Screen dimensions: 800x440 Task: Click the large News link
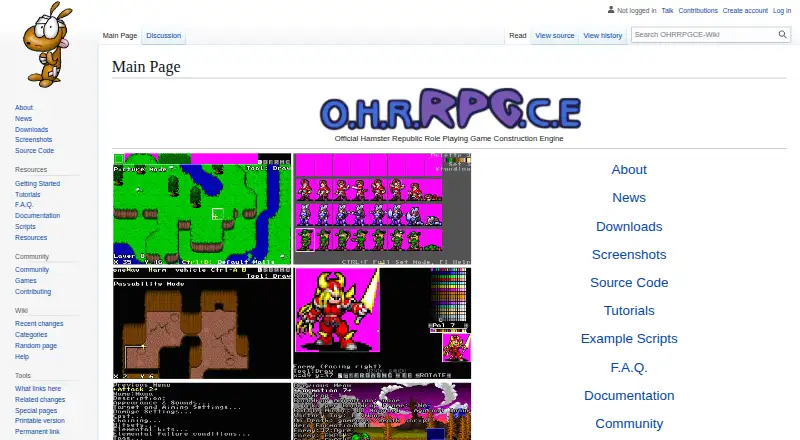[629, 198]
